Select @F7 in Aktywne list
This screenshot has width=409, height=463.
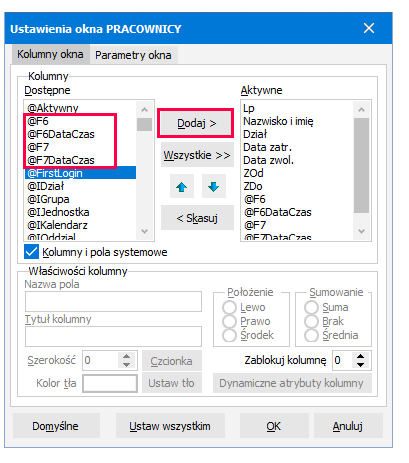297,225
